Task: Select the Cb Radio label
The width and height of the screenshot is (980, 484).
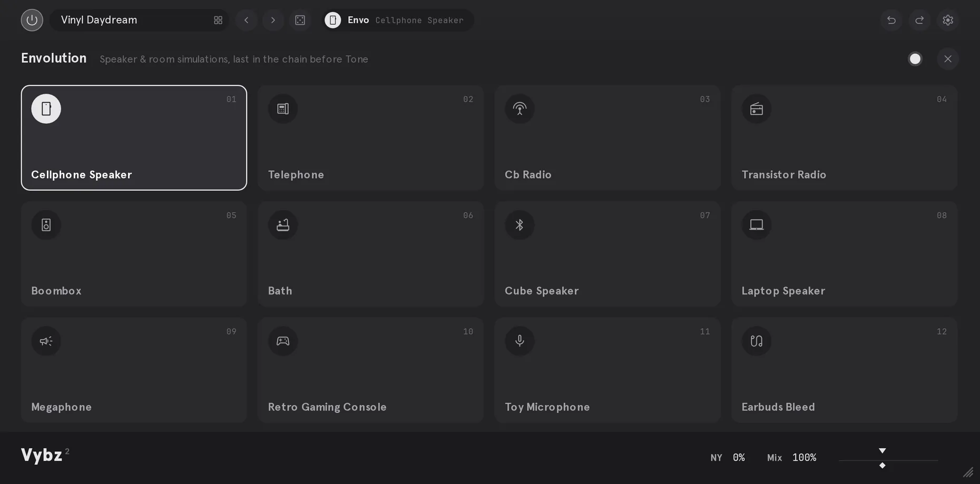Action: click(x=528, y=175)
